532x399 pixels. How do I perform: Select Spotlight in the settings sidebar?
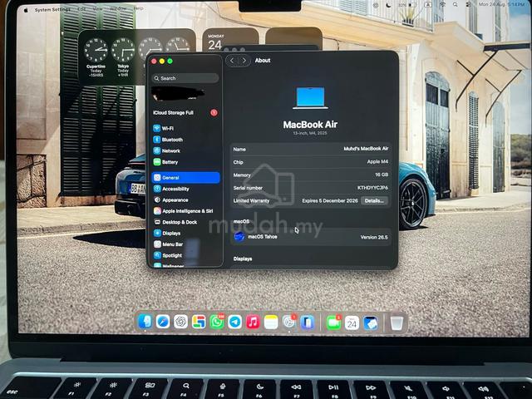(x=185, y=255)
